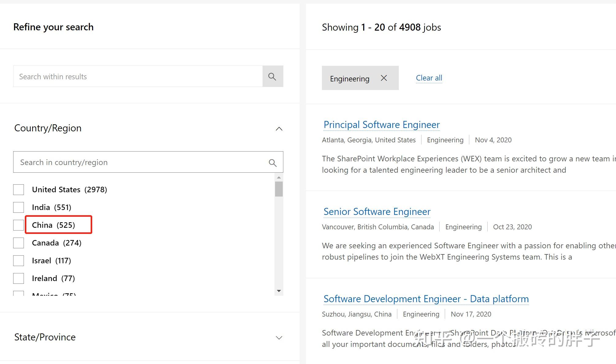Click the Search within results field
This screenshot has width=616, height=364.
(x=138, y=77)
